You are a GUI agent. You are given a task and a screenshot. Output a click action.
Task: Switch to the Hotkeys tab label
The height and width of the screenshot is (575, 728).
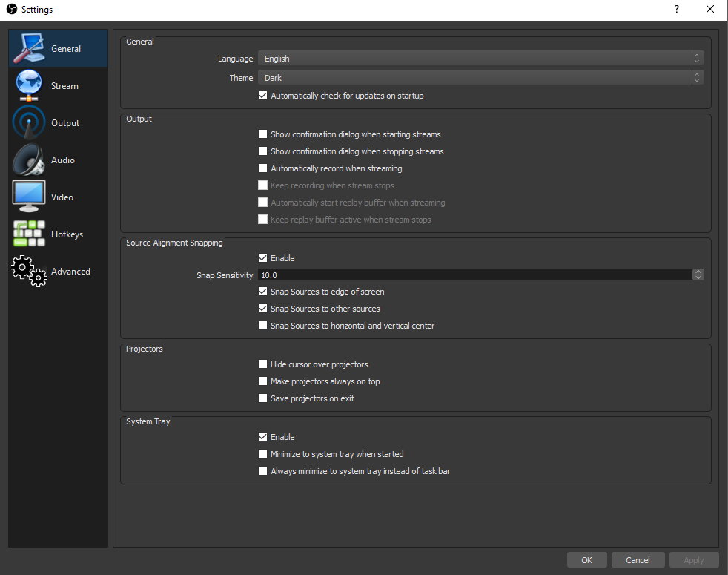pyautogui.click(x=67, y=234)
